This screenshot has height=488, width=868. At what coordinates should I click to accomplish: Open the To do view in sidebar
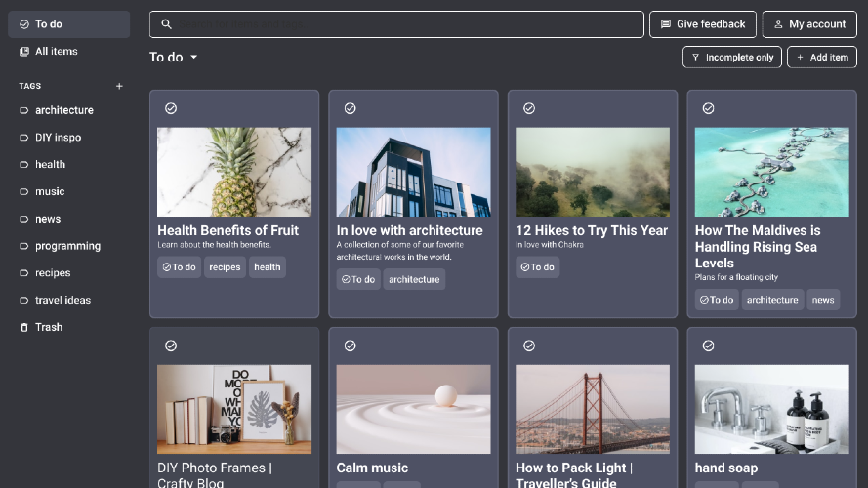coord(68,24)
